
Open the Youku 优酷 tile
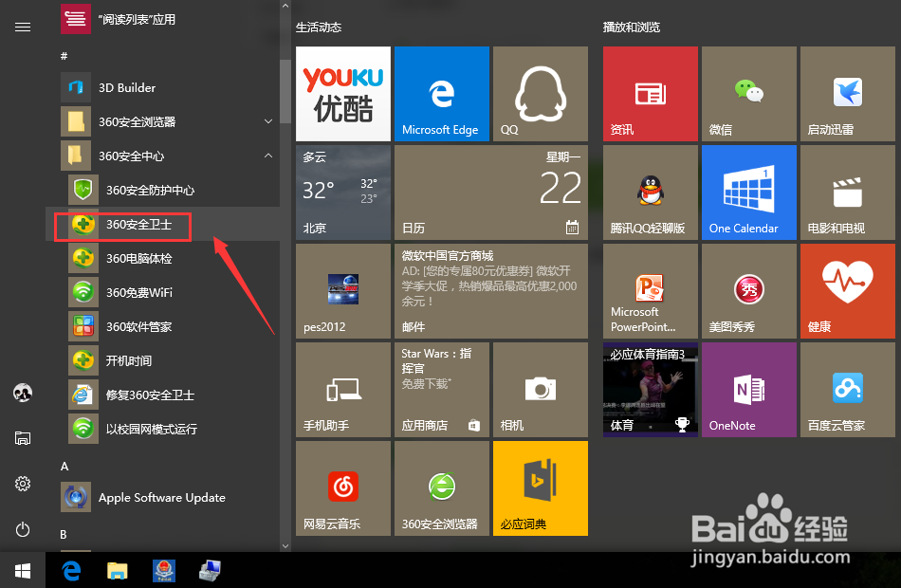click(x=342, y=93)
